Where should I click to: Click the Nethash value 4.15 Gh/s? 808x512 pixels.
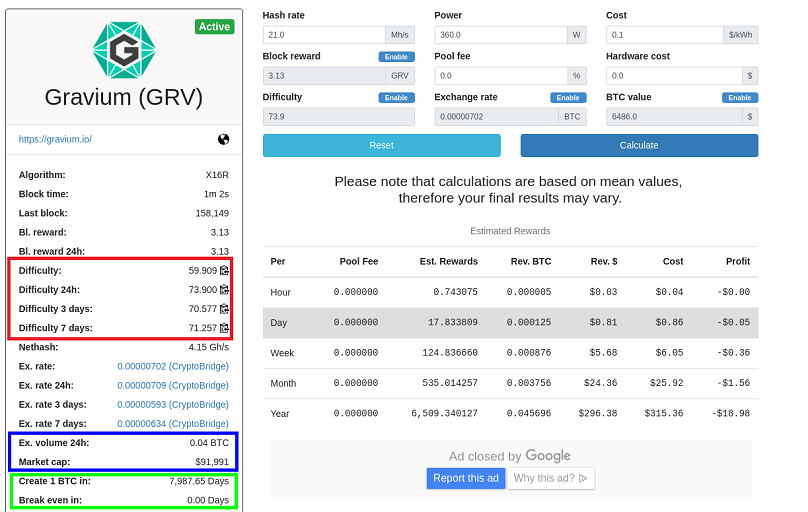click(x=208, y=347)
